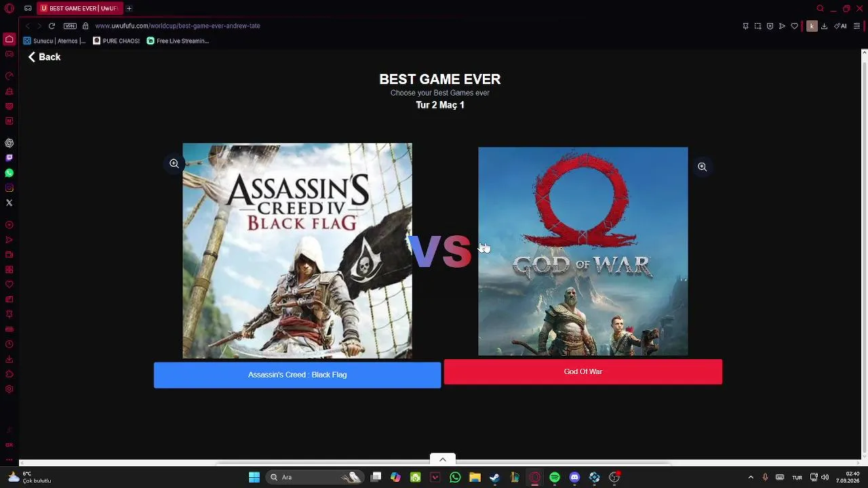Open heart bookmarks icon in sidebar

9,284
